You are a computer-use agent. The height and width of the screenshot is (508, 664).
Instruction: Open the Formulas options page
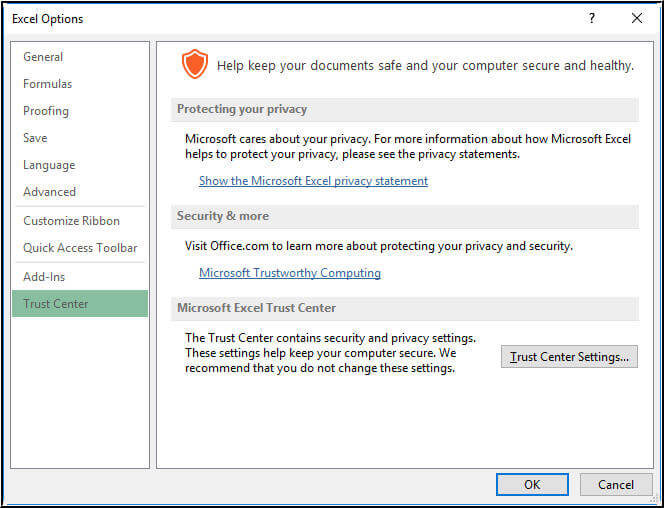point(48,84)
